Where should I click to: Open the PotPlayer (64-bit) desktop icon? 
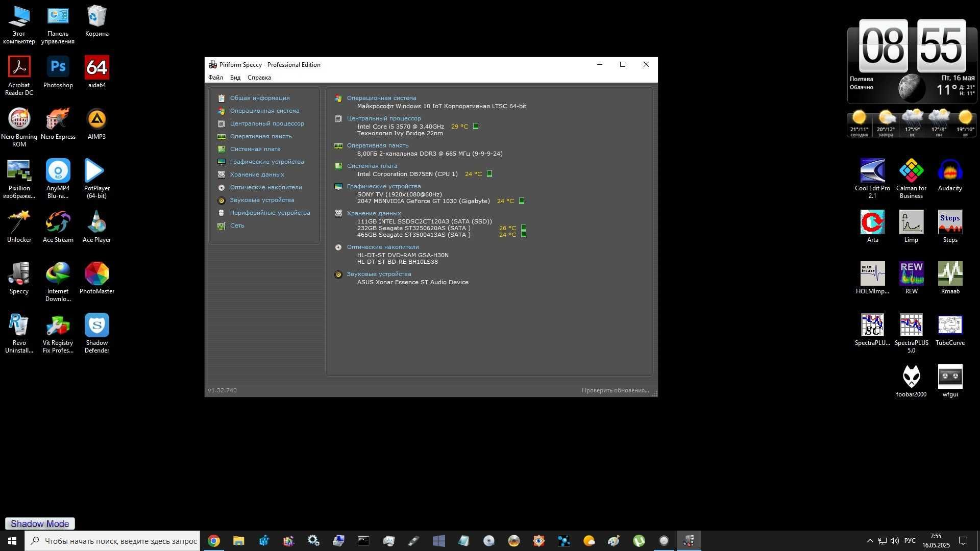[x=96, y=179]
